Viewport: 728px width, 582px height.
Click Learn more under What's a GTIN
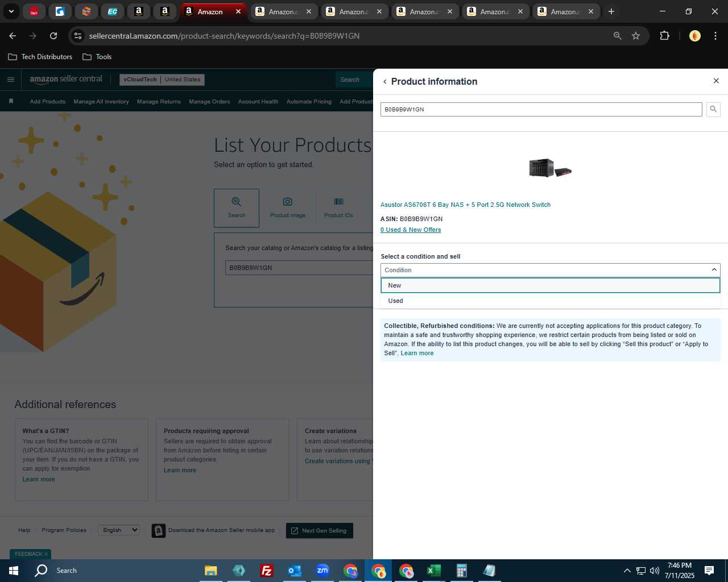[39, 479]
